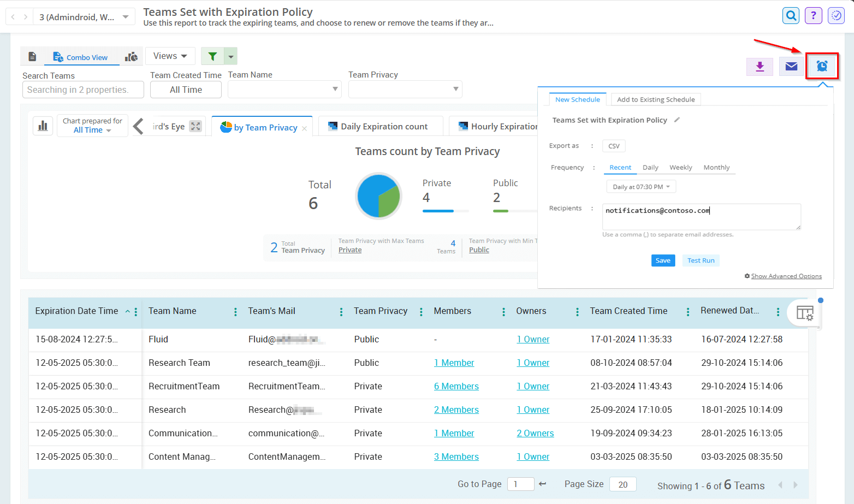
Task: Open the 6 Members link for RecruitmentTeam
Action: [x=456, y=387]
